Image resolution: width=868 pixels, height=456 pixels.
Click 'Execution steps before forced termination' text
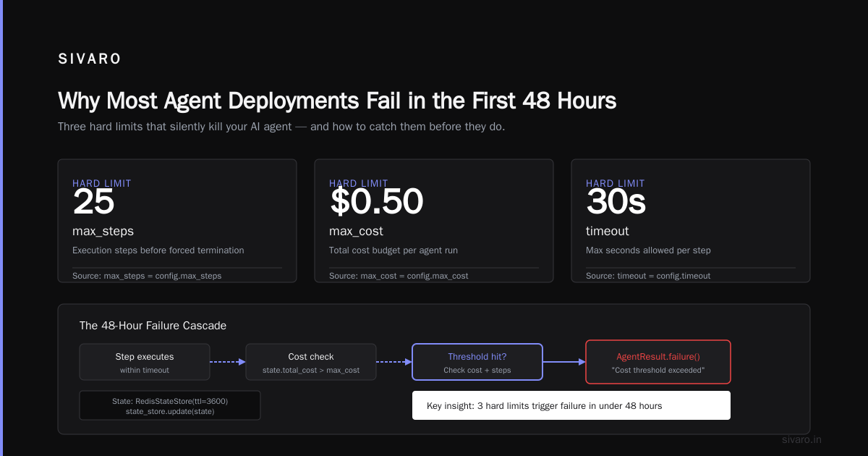[x=158, y=250]
